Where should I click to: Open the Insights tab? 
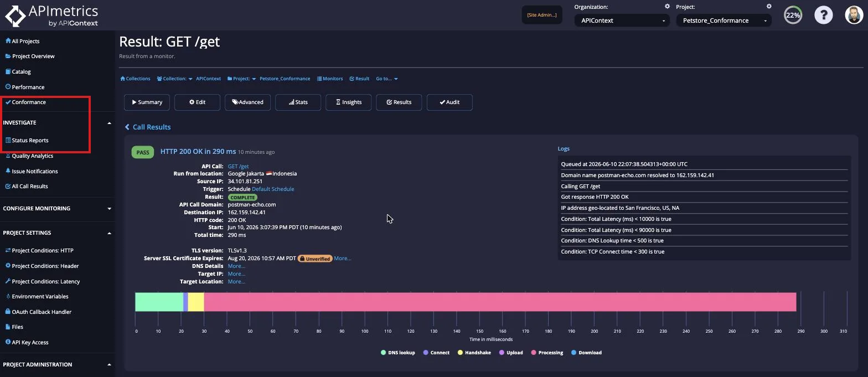click(348, 102)
